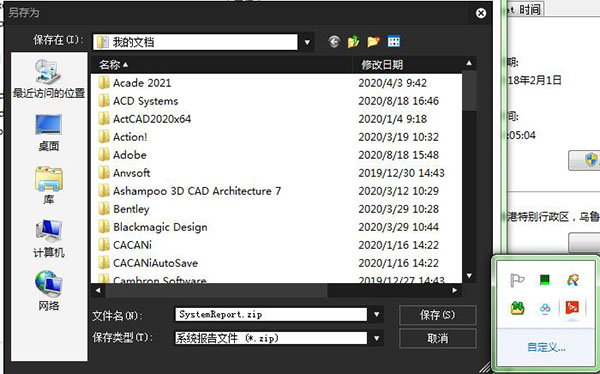Click the shield icon button in background window
The height and width of the screenshot is (374, 600).
tap(591, 160)
